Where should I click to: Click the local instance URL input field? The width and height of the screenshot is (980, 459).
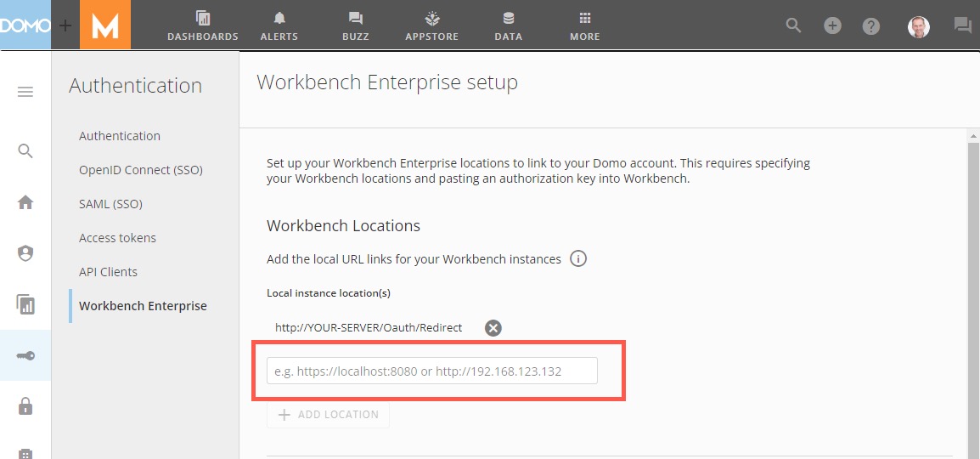point(432,371)
